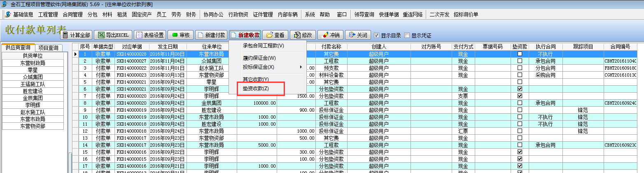Select 众城集团 in the supplier list
The height and width of the screenshot is (173, 644).
[33, 77]
